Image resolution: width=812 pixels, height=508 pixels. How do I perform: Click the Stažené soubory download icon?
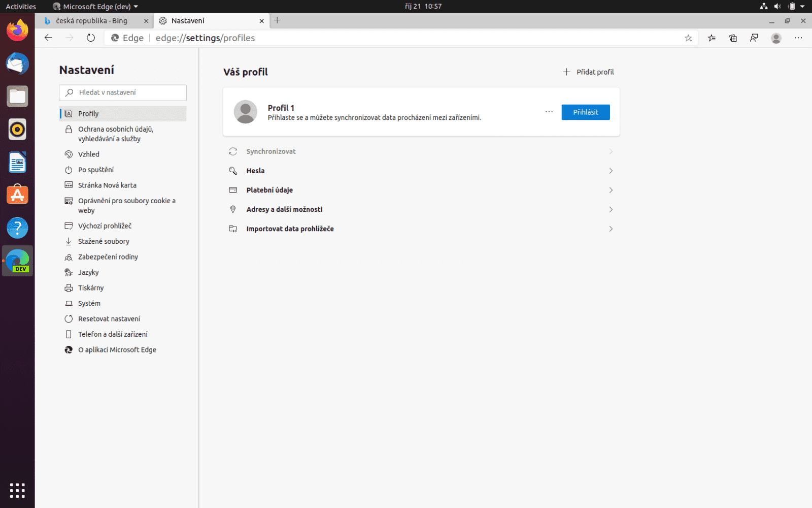click(x=69, y=241)
